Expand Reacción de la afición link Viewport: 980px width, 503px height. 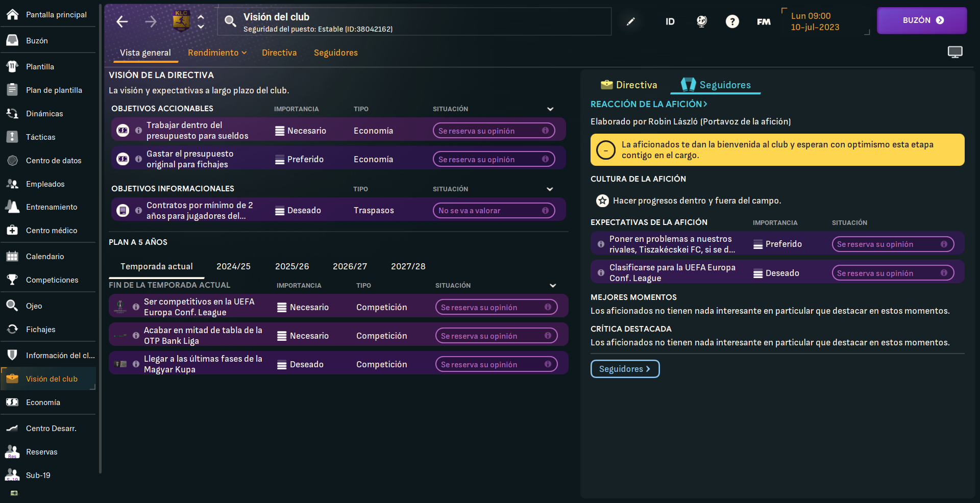[x=649, y=104]
